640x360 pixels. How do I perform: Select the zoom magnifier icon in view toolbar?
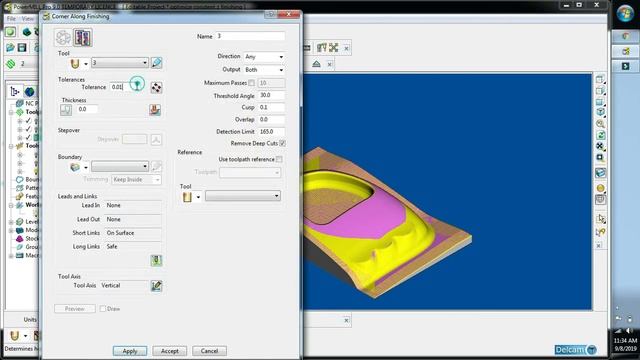[600, 124]
